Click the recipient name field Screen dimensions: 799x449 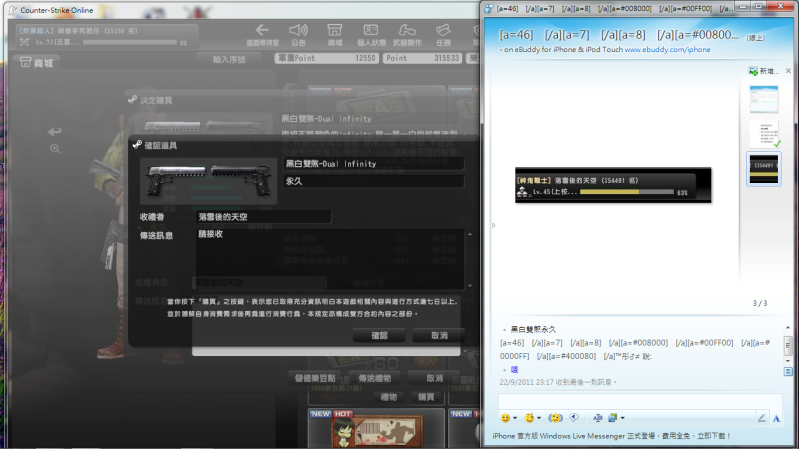(x=263, y=217)
